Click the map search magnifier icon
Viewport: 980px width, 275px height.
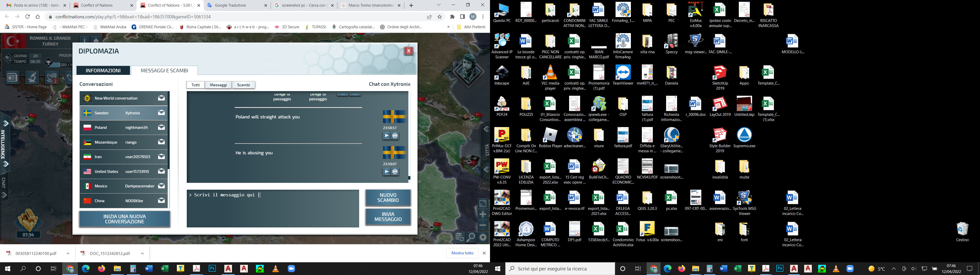click(x=471, y=237)
